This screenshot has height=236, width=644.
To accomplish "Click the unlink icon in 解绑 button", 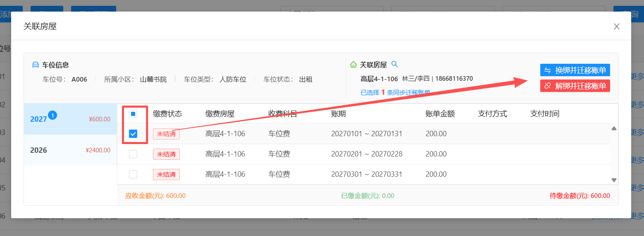I will coord(548,86).
